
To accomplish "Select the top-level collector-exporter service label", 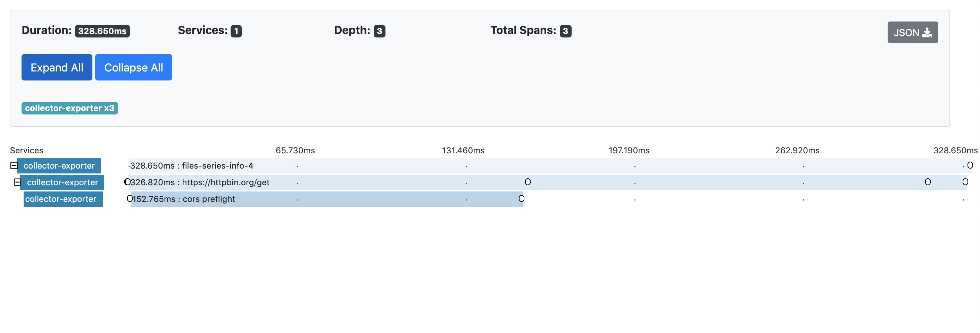I will pyautogui.click(x=59, y=166).
